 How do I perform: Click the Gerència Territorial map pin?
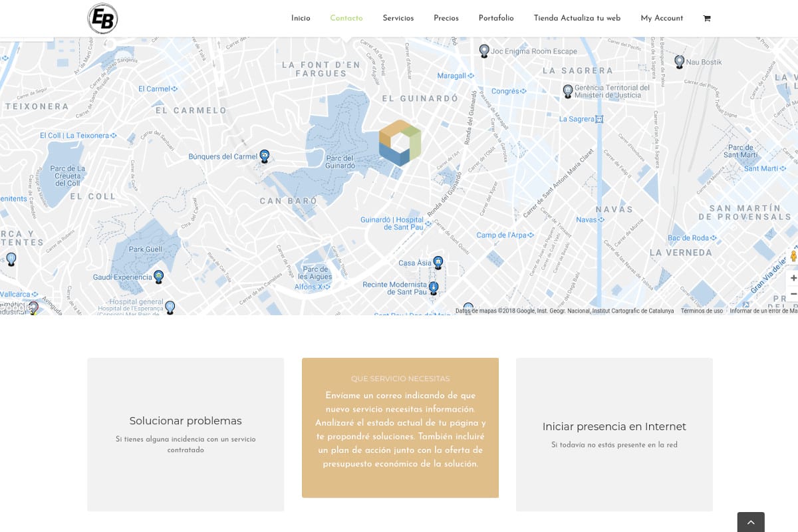(568, 91)
